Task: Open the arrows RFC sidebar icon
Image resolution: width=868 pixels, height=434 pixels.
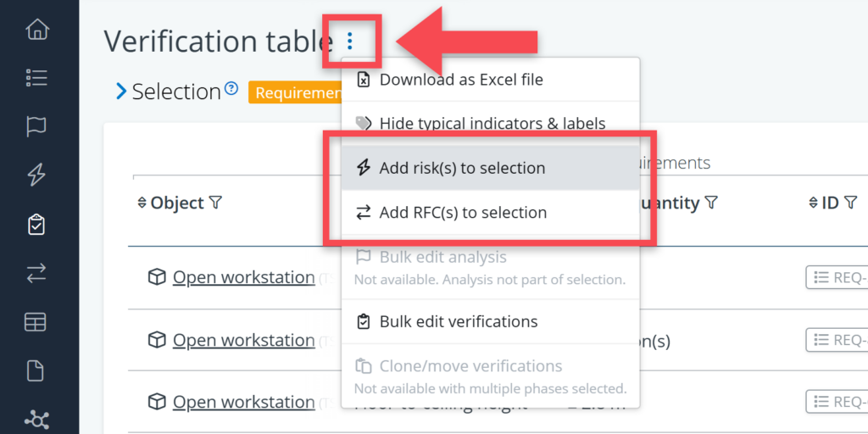Action: pyautogui.click(x=36, y=273)
